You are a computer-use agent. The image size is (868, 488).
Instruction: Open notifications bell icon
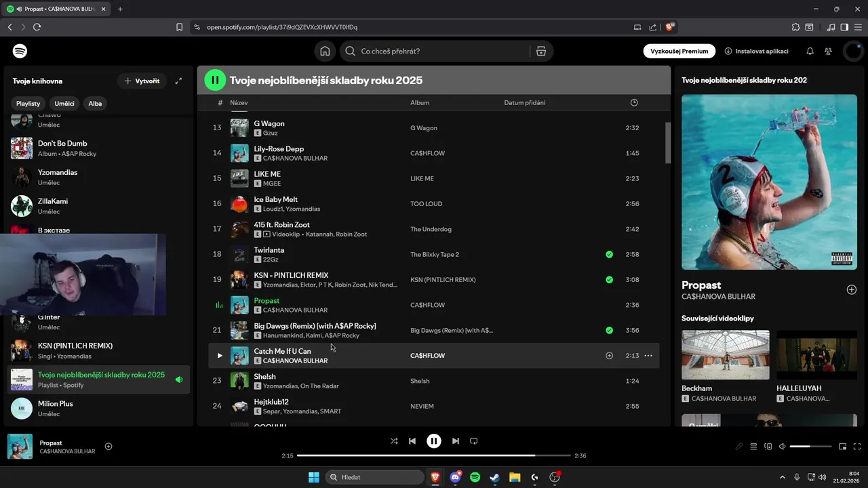(810, 51)
